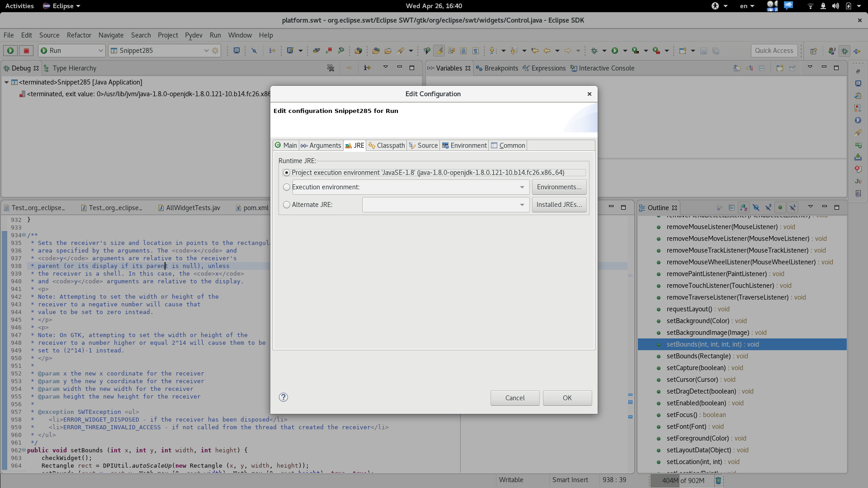Click the clock showing Wed Apr 26, 16:40

(x=434, y=6)
